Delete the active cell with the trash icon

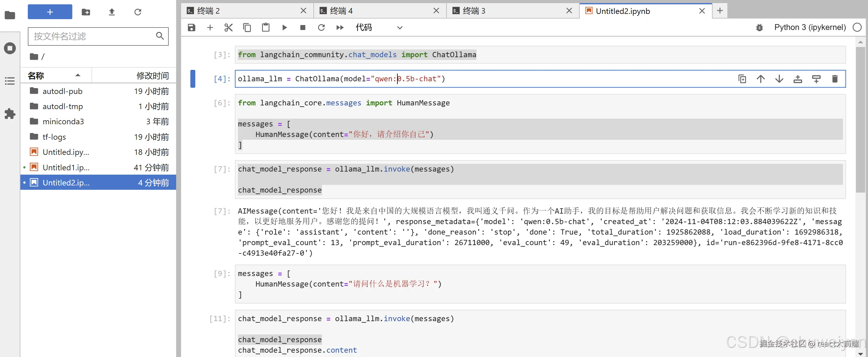point(835,79)
